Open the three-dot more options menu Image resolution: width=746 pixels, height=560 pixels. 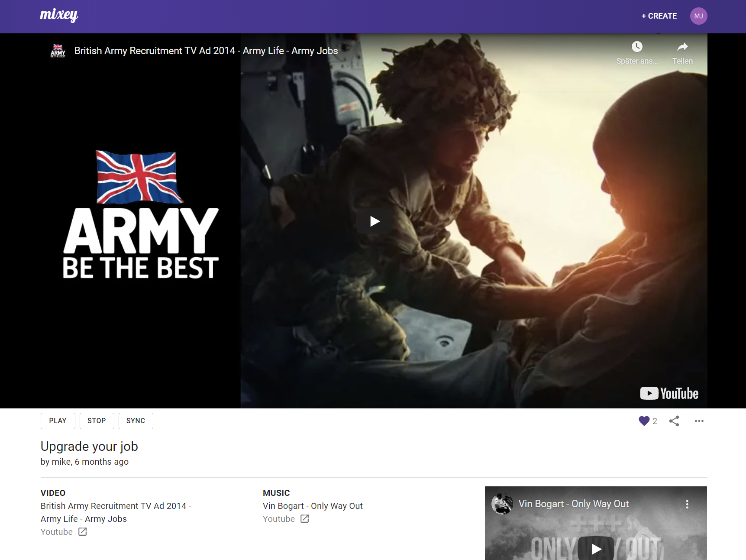click(x=699, y=421)
